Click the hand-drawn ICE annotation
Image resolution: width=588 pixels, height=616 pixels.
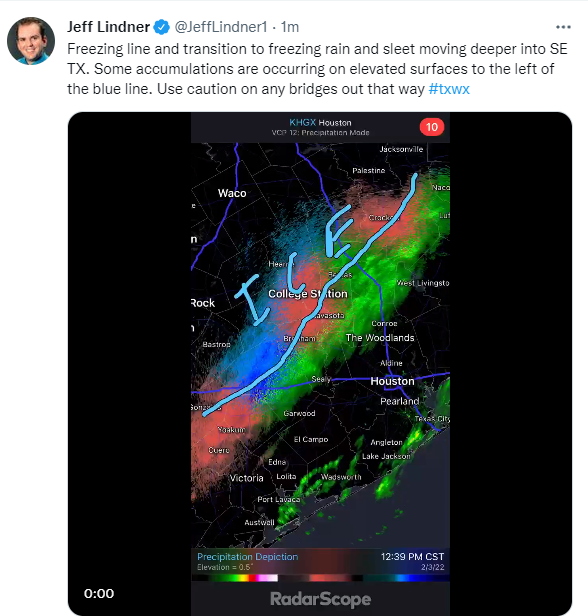295,265
